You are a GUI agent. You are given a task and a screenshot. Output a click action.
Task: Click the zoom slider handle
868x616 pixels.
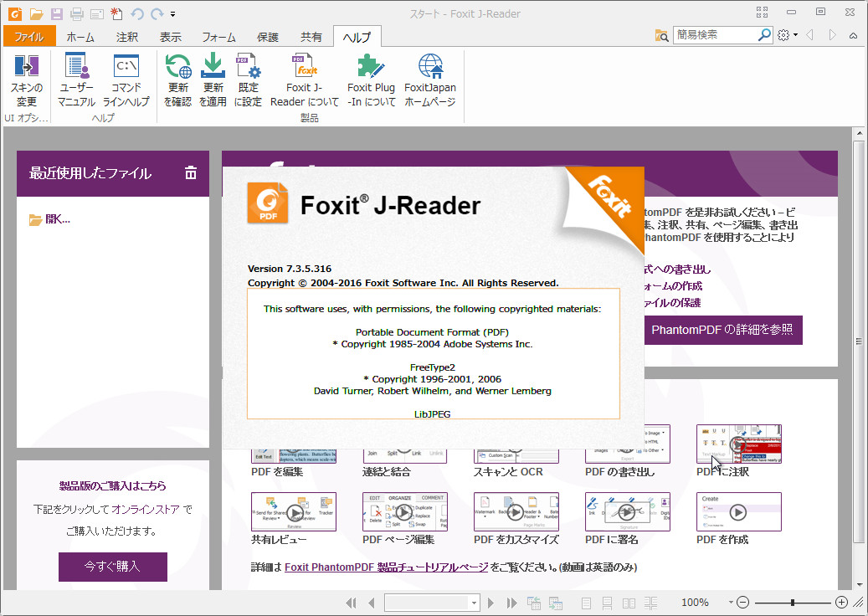pyautogui.click(x=793, y=602)
